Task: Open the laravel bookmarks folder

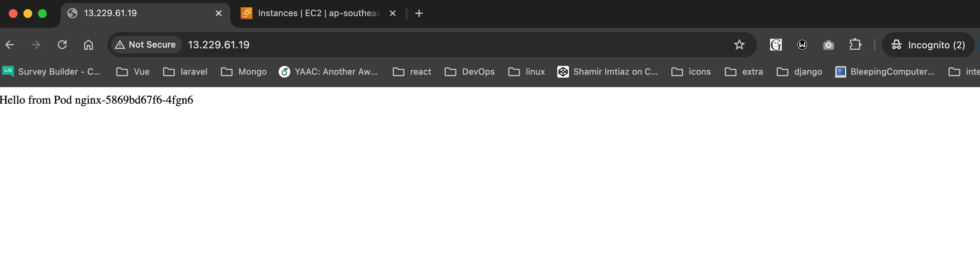Action: (185, 72)
